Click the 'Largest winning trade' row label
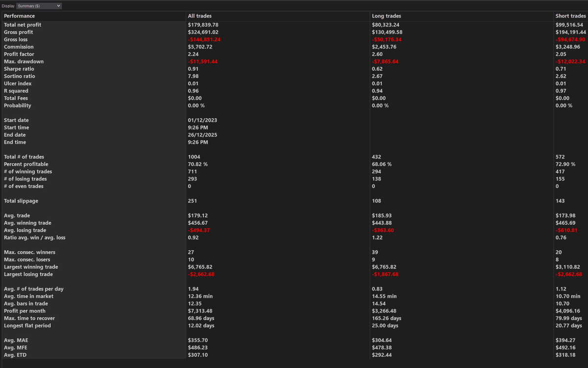The width and height of the screenshot is (588, 368). pos(31,267)
